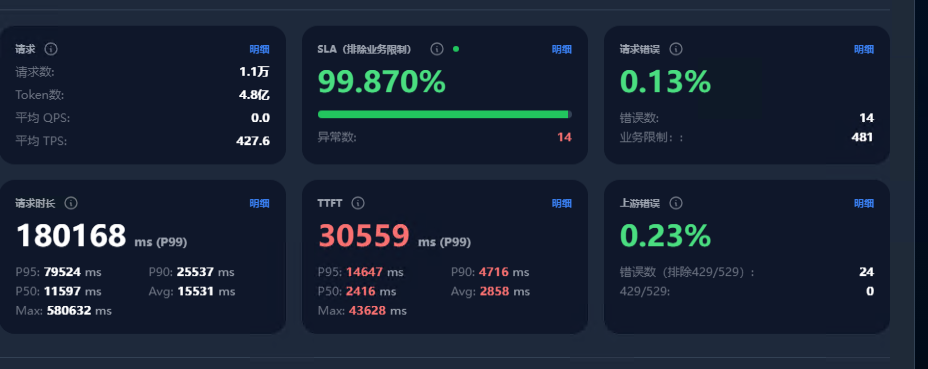Open 明细 link in TTFT card

tap(562, 204)
